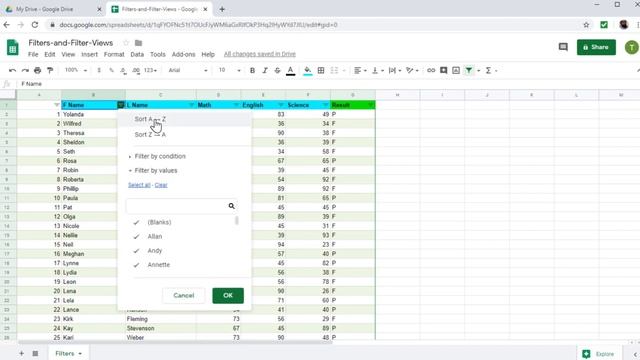
Task: Toggle the Filter icon in toolbar
Action: (469, 71)
